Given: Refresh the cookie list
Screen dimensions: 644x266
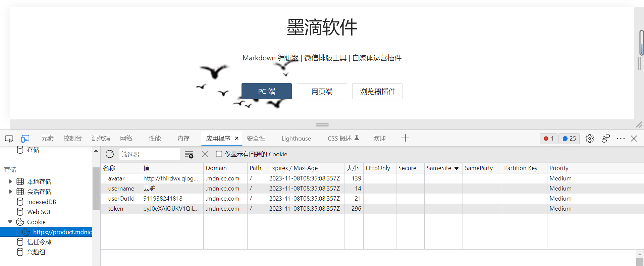Looking at the screenshot, I should (x=110, y=154).
